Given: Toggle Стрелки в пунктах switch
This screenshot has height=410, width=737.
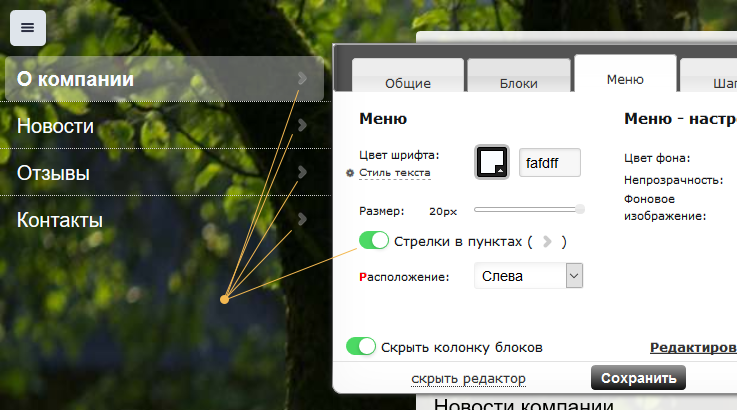Looking at the screenshot, I should [374, 241].
